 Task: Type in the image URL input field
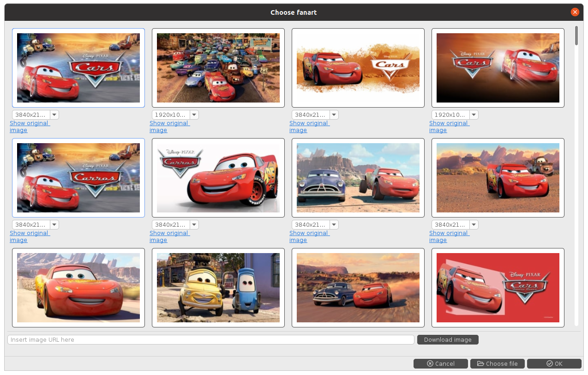(x=210, y=340)
